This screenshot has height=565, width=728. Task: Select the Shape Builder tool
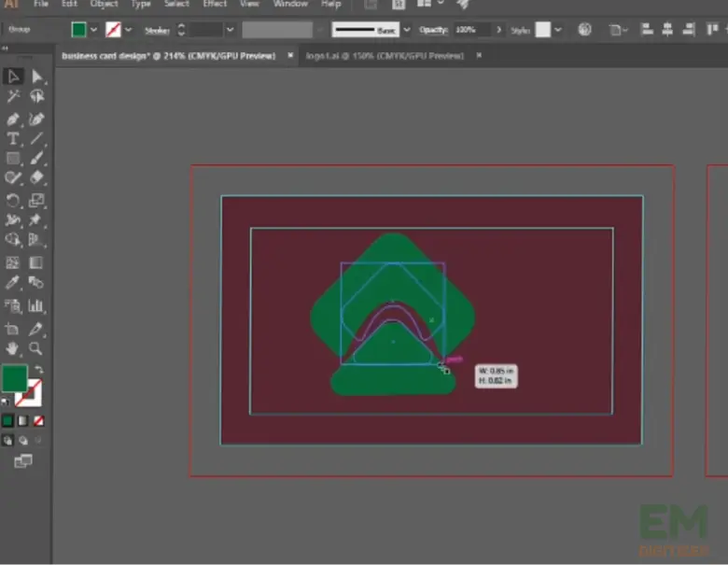point(13,239)
